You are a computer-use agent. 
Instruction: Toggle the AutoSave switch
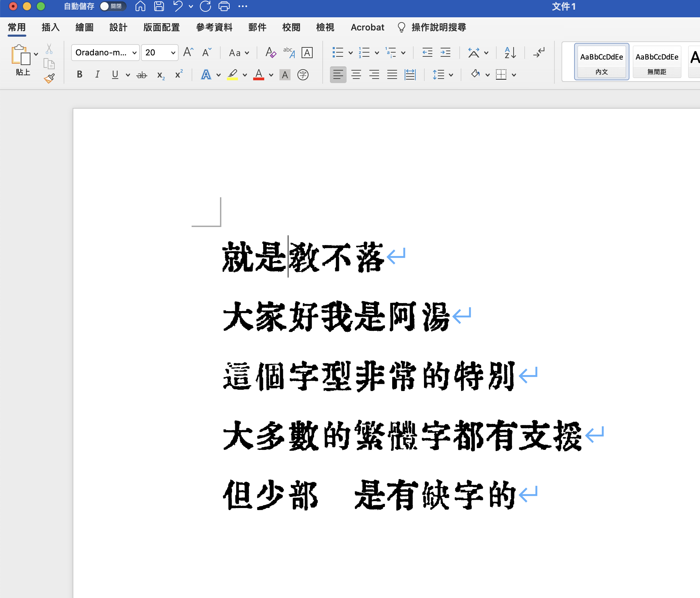113,6
